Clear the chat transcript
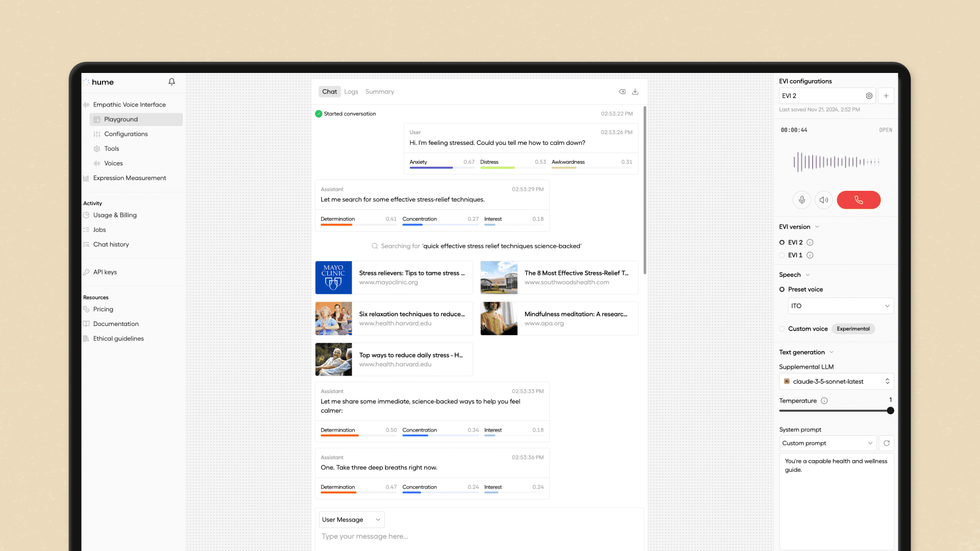Viewport: 980px width, 551px height. tap(622, 91)
